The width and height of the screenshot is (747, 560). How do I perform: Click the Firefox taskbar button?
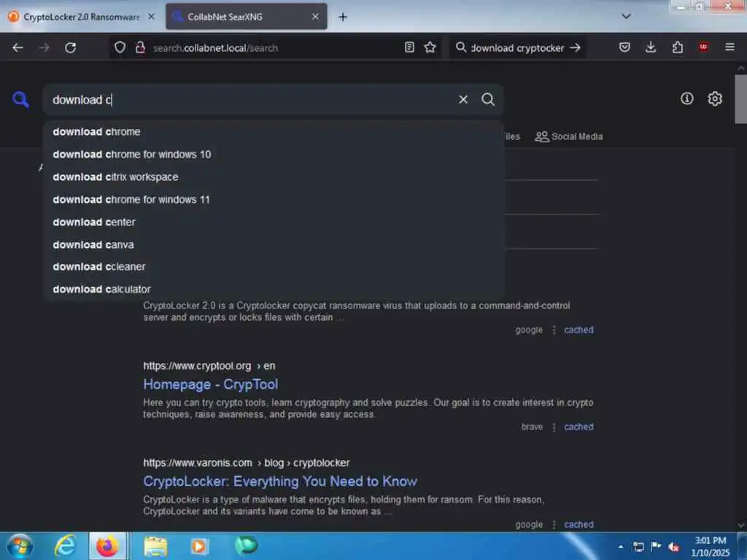pos(108,545)
